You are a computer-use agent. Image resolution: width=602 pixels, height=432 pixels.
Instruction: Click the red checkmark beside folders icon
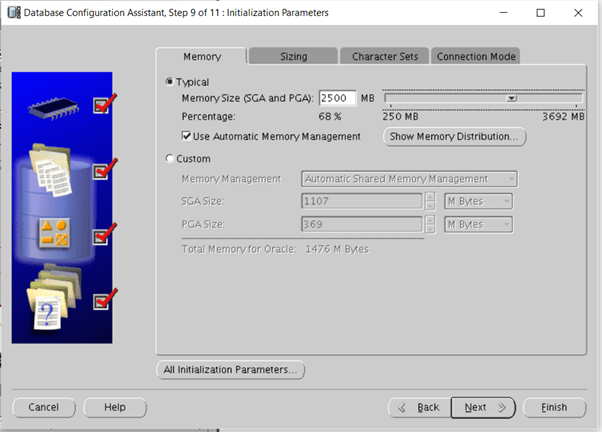coord(104,300)
